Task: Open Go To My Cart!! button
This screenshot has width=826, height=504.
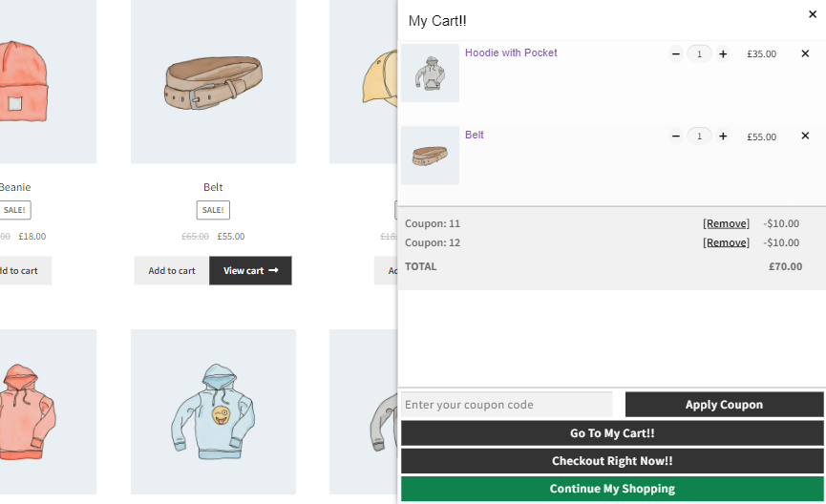Action: 612,433
